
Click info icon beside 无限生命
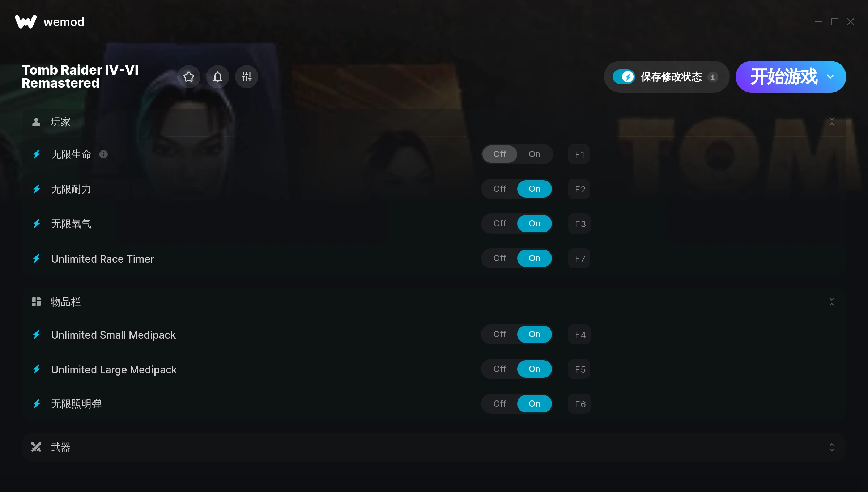coord(103,154)
